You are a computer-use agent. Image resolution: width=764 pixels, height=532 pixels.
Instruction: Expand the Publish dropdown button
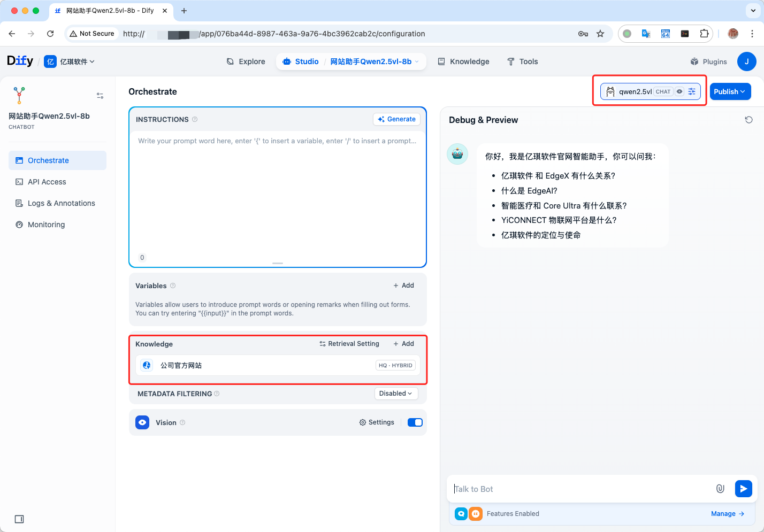pos(730,91)
